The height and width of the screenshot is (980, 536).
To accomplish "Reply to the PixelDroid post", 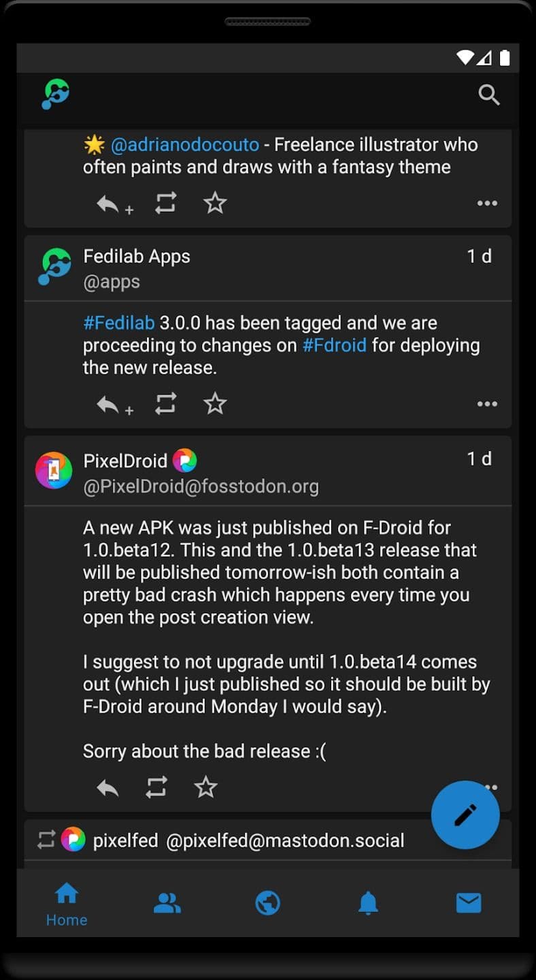I will [107, 787].
